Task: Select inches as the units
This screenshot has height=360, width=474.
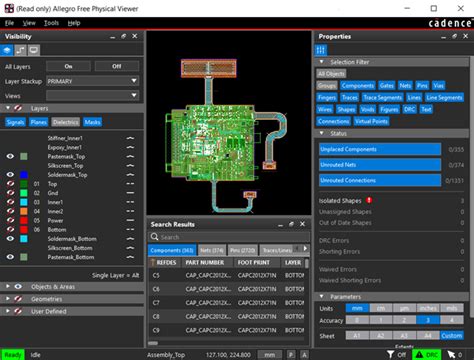Action: (x=428, y=308)
